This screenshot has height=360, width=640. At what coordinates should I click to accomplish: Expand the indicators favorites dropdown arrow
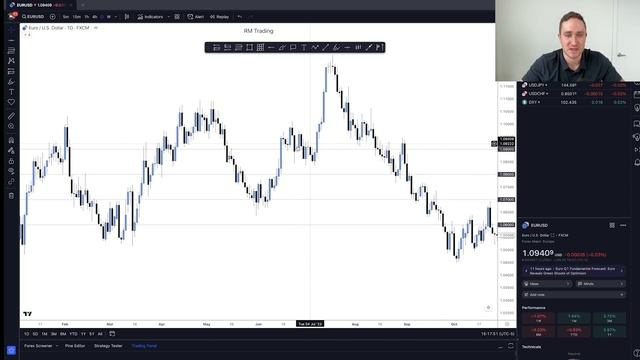pyautogui.click(x=168, y=17)
